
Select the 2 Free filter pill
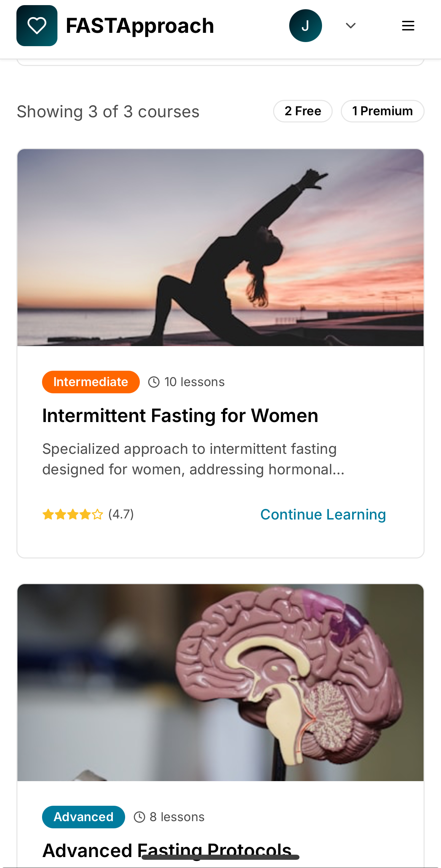(303, 111)
